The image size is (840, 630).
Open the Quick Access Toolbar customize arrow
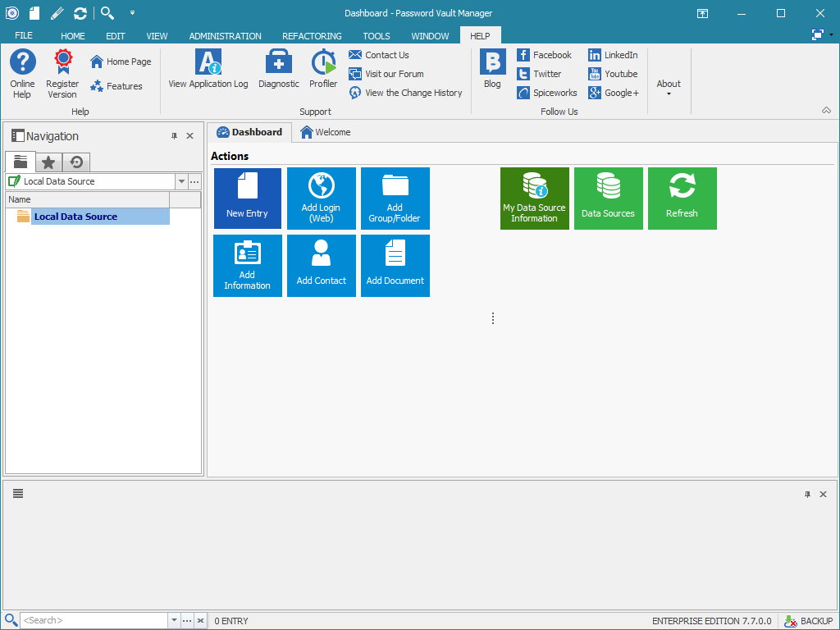pyautogui.click(x=132, y=13)
